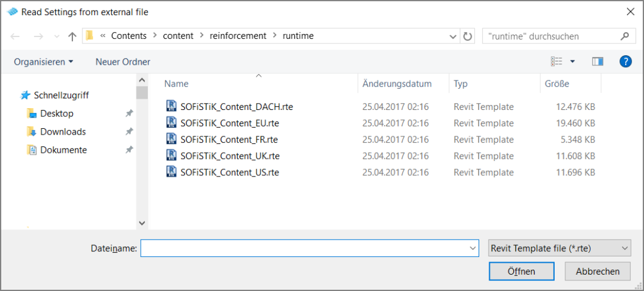
Task: Click the Revit icon of SOFiSTiK_Content_FR.rte
Action: (171, 139)
